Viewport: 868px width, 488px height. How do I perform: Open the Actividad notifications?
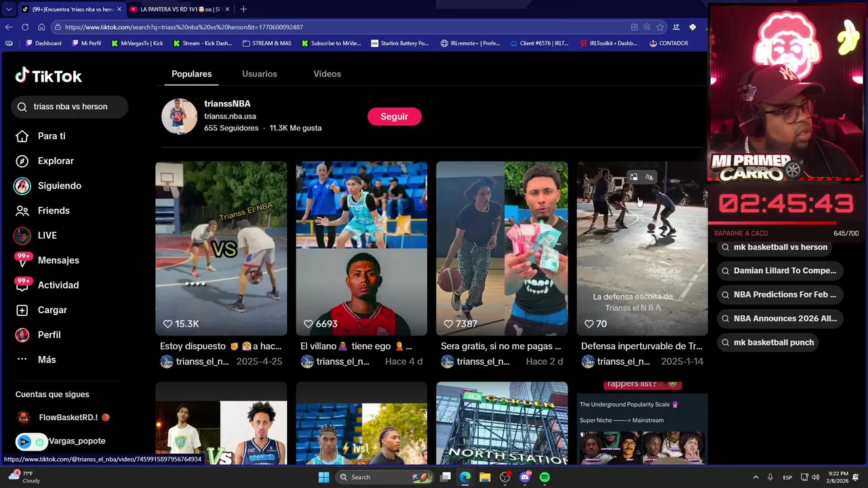tap(47, 285)
